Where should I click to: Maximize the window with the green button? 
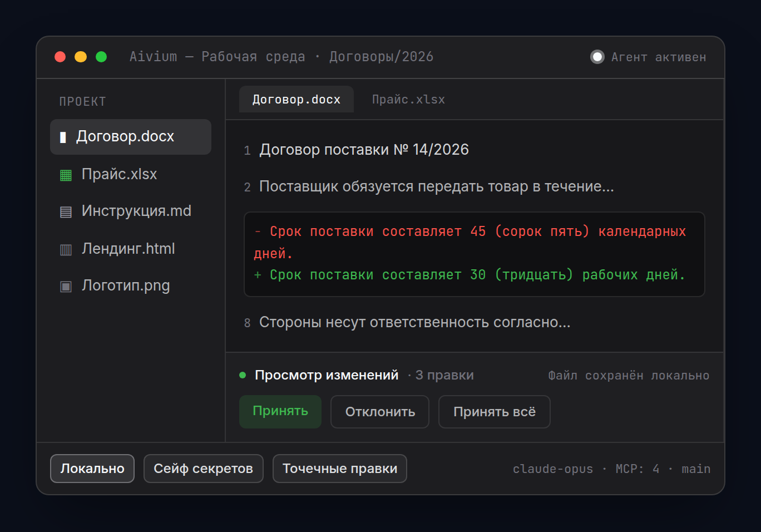[101, 57]
